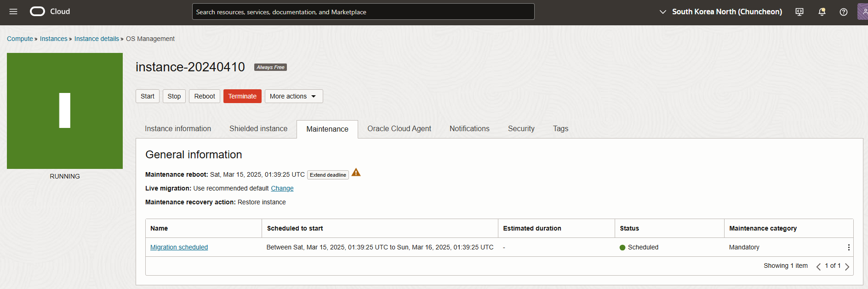
Task: Click the Mandatory category cell
Action: 744,247
